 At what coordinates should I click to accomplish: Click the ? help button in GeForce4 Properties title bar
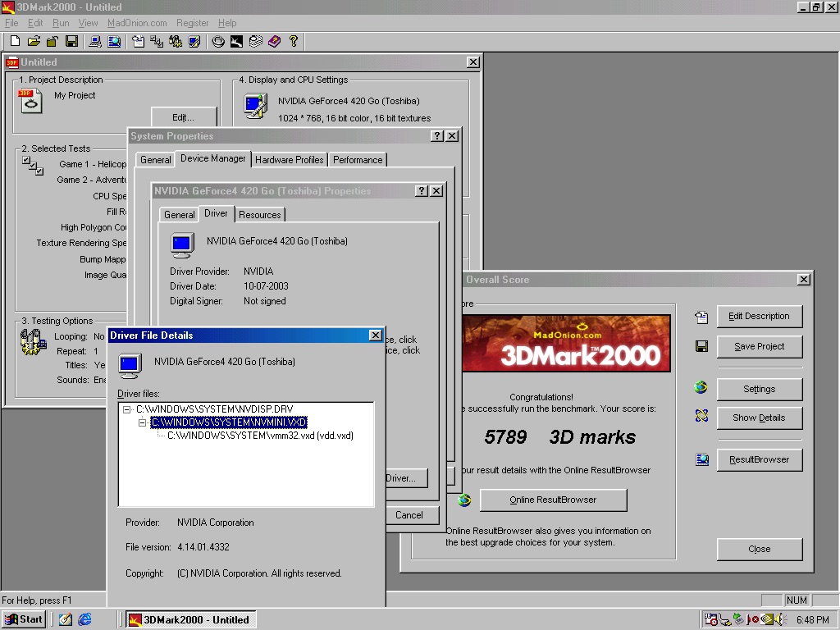point(422,190)
